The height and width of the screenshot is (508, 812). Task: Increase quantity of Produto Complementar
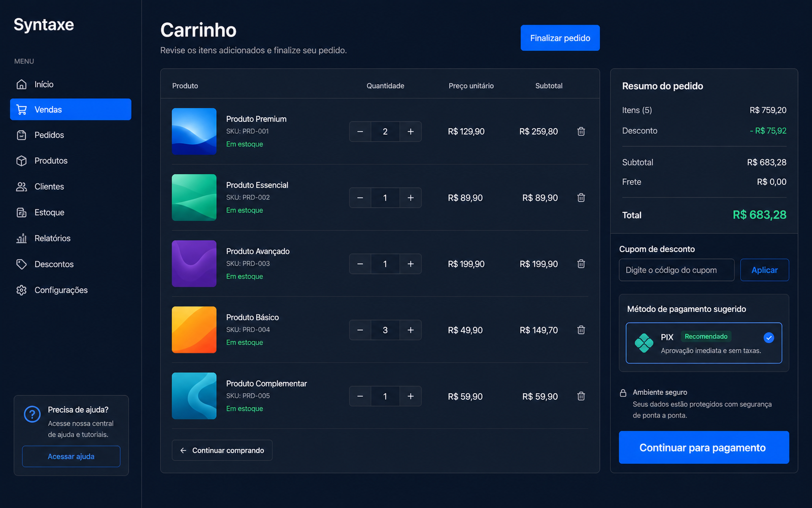411,396
